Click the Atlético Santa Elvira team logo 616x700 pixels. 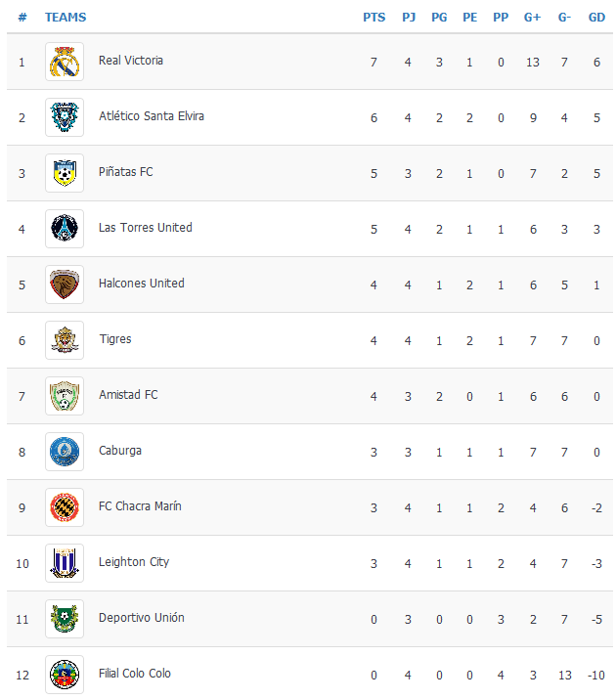click(x=65, y=117)
